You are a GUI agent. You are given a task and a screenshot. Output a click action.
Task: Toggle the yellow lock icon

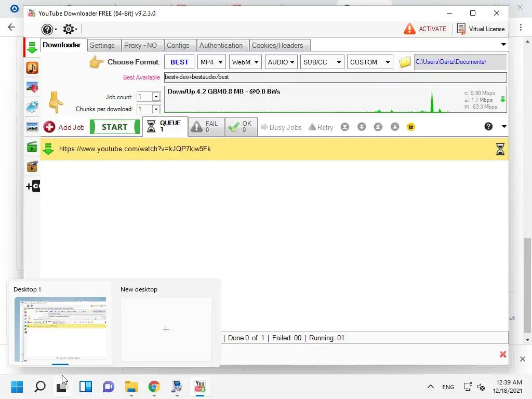(x=411, y=127)
